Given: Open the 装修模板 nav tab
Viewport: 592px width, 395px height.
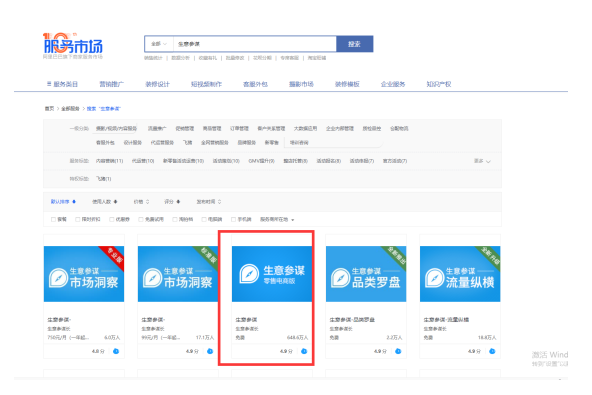Looking at the screenshot, I should [x=347, y=84].
